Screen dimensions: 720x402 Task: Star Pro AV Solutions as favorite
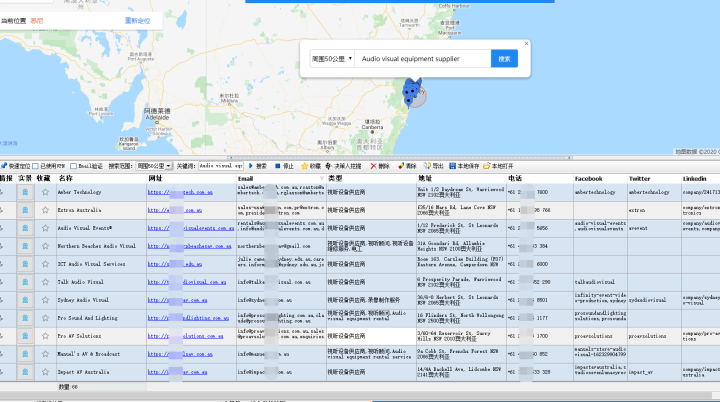click(x=45, y=336)
